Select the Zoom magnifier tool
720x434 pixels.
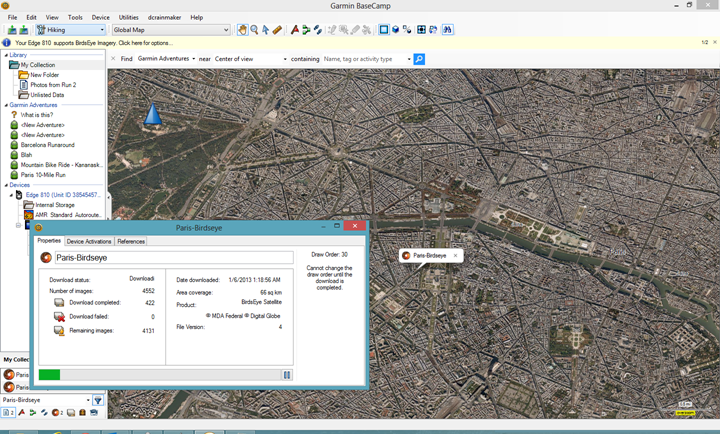254,30
